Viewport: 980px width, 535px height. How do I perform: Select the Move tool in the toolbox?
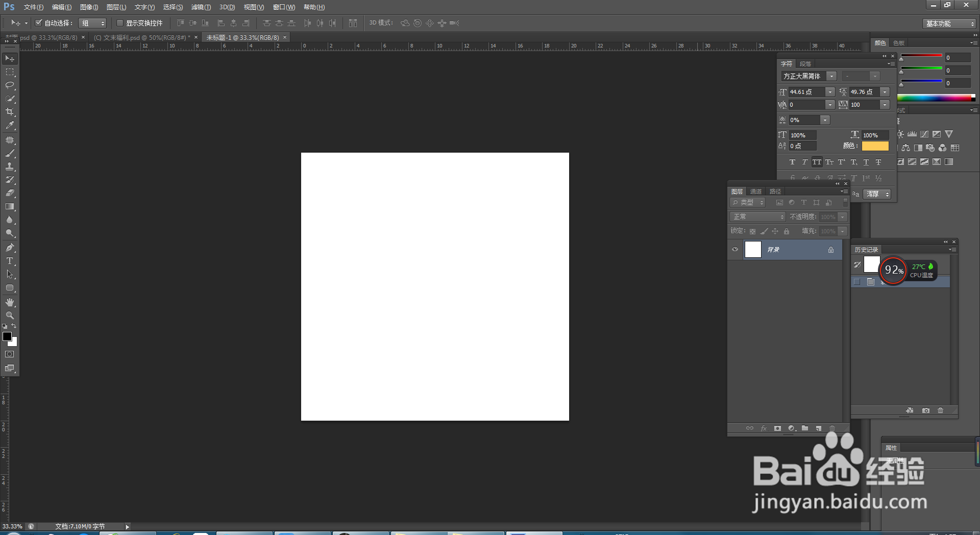point(10,59)
